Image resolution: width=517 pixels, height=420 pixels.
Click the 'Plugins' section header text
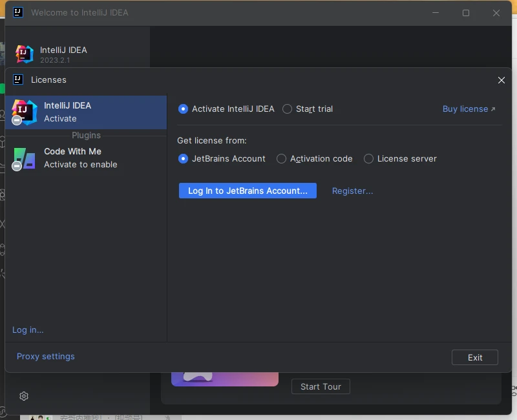point(86,135)
